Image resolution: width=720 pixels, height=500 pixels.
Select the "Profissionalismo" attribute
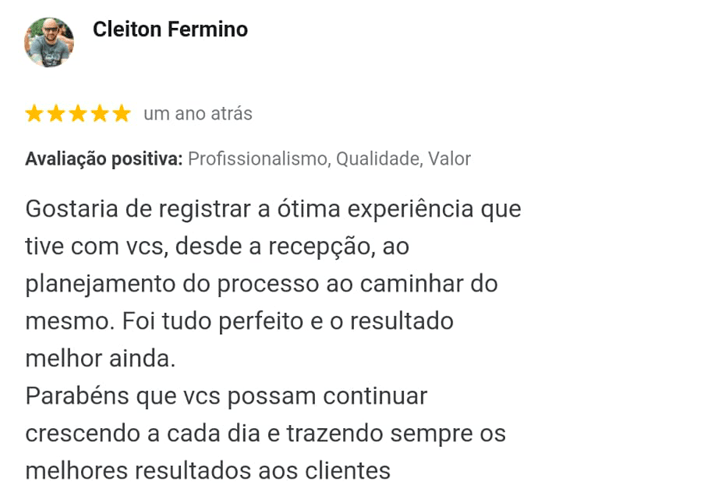[257, 159]
